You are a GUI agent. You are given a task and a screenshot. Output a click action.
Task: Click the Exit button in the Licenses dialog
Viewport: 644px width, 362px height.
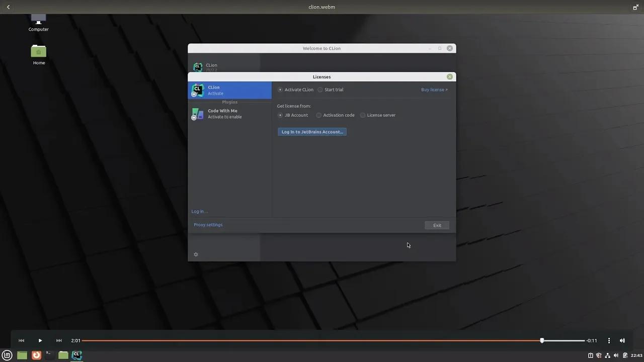click(436, 225)
